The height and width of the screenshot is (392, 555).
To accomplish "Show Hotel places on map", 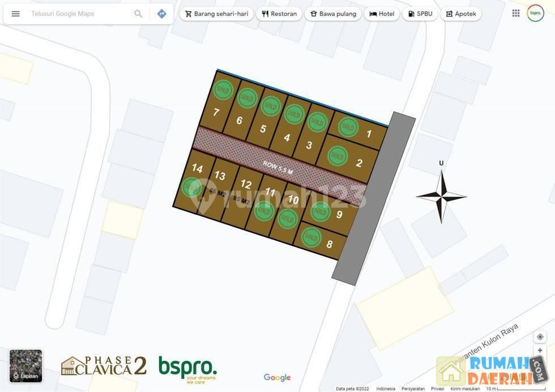I will coord(382,14).
